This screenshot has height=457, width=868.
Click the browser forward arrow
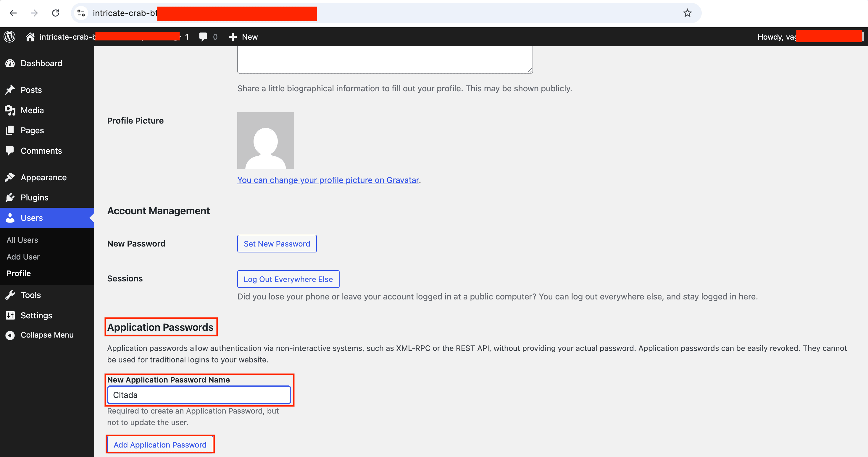(34, 13)
